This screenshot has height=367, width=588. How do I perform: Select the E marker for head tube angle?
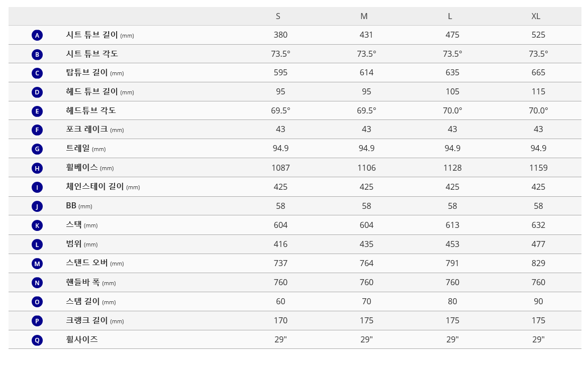(x=37, y=111)
